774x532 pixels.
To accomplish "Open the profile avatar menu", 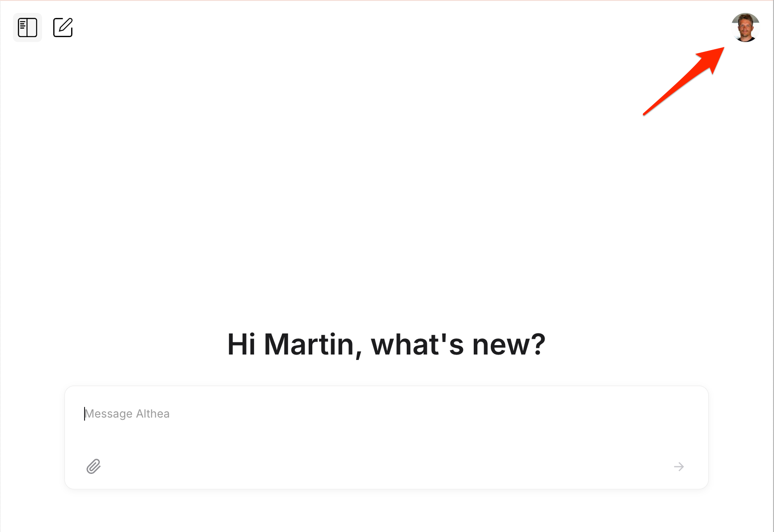I will 745,28.
